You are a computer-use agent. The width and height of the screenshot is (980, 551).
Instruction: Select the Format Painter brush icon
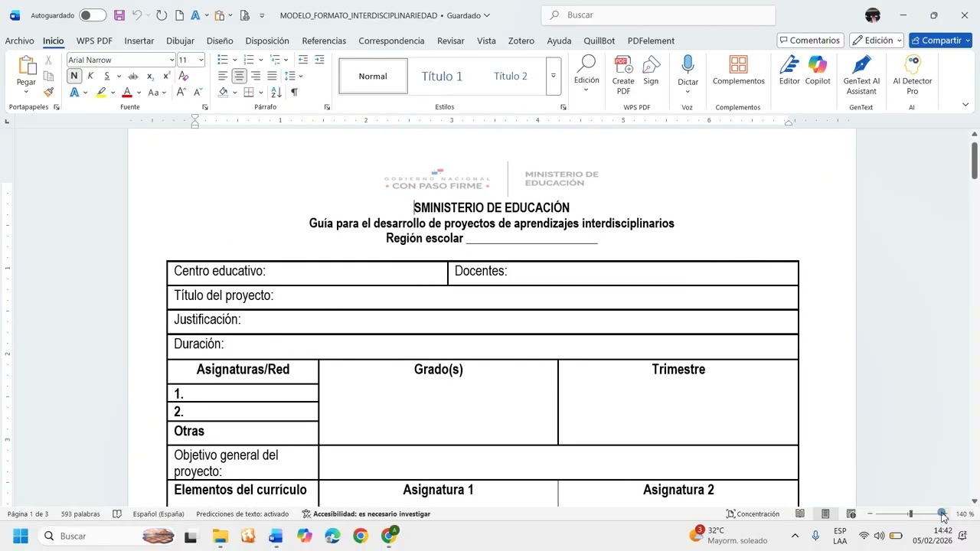tap(48, 92)
